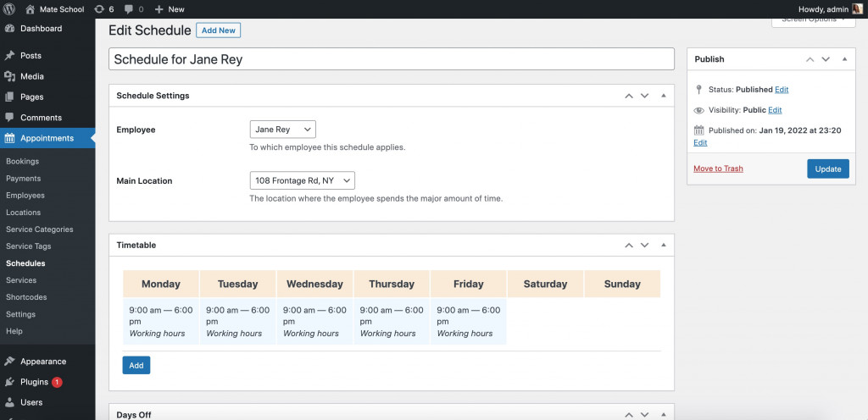Click the Update button
Image resolution: width=868 pixels, height=420 pixels.
827,169
